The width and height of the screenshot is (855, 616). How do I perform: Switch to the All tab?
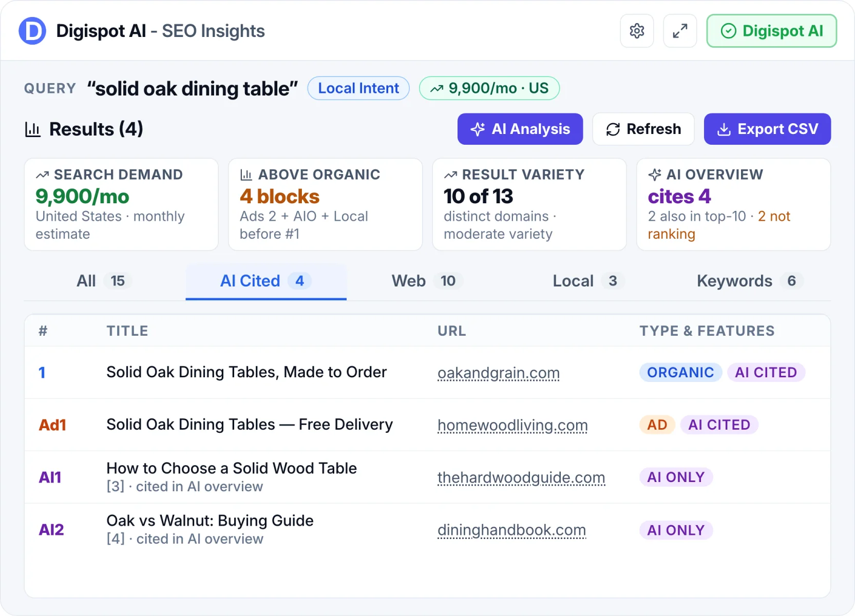(x=104, y=281)
